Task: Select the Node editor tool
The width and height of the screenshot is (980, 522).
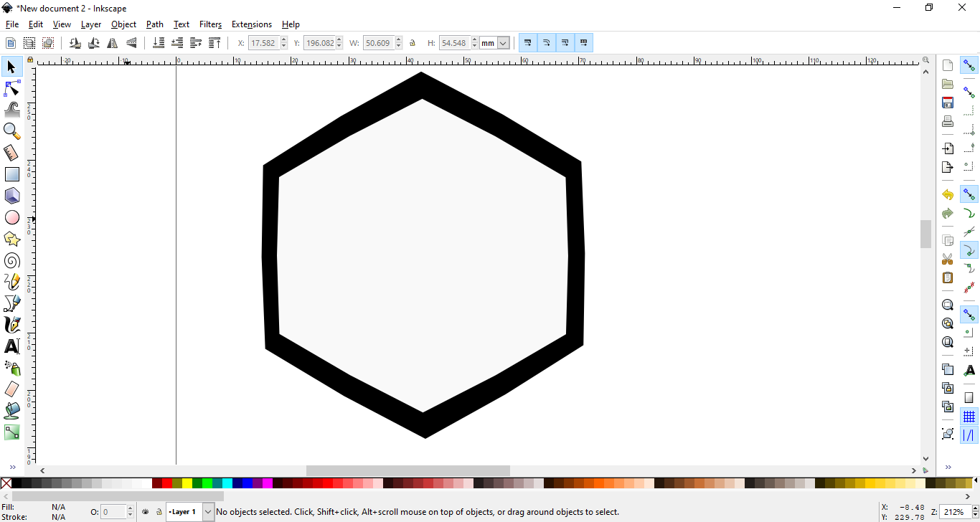Action: point(11,88)
